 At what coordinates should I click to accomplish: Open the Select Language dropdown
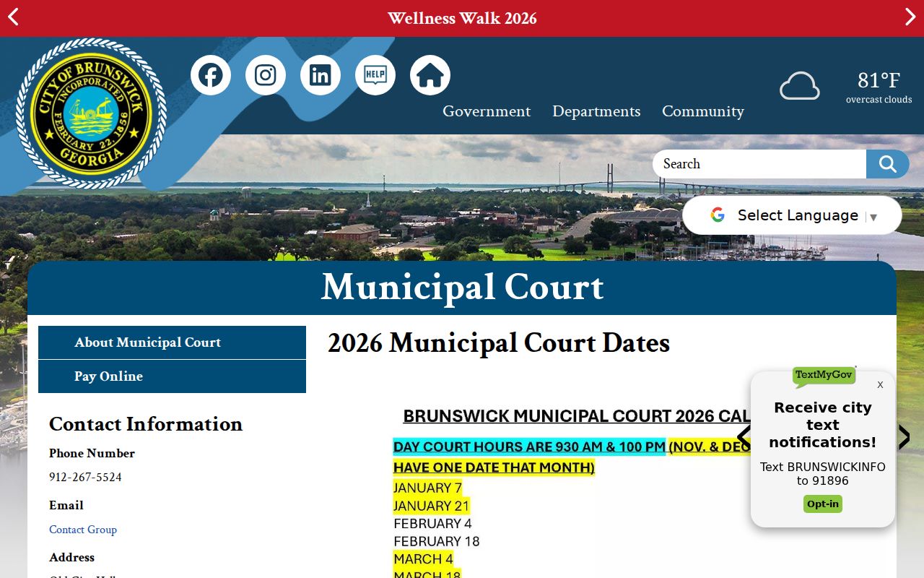click(792, 215)
